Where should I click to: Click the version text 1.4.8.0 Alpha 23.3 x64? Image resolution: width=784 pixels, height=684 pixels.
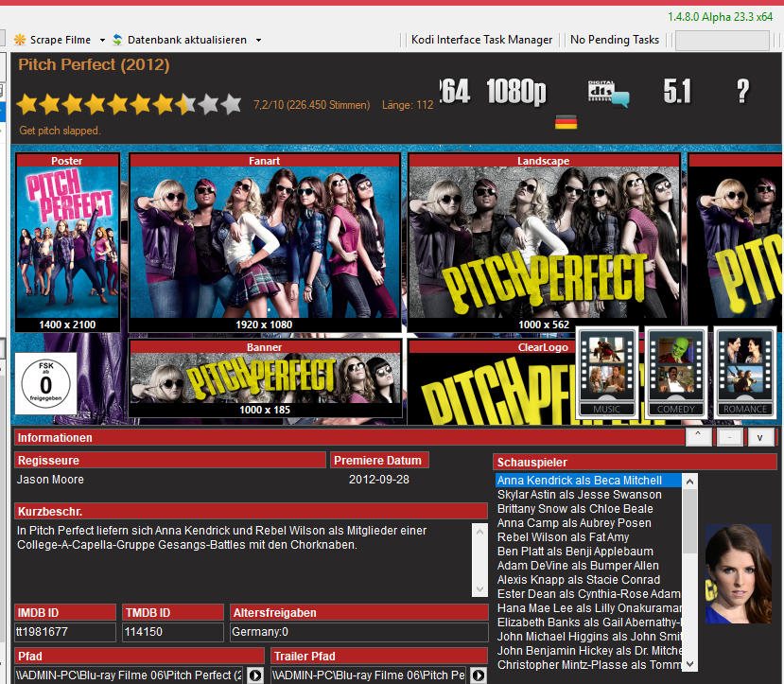point(720,17)
